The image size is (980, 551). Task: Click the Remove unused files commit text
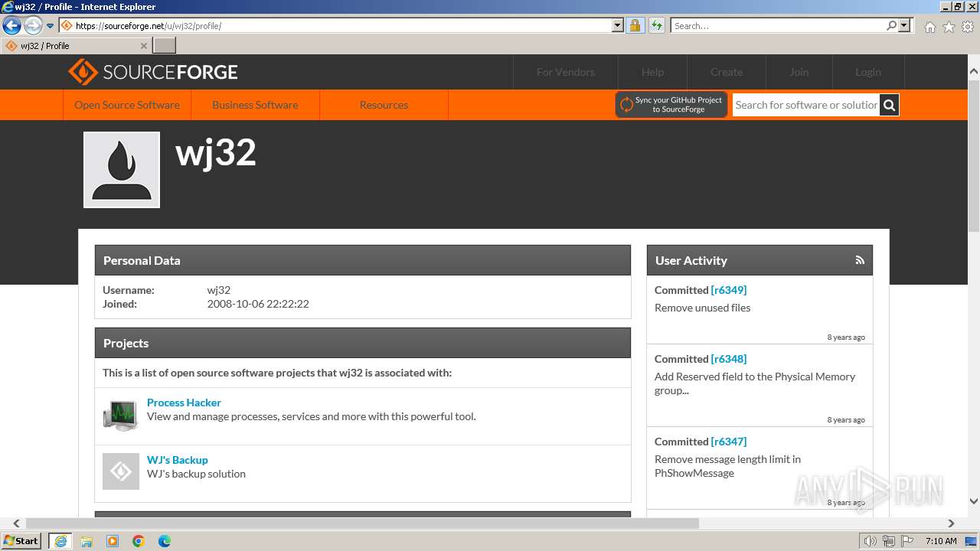pos(702,308)
